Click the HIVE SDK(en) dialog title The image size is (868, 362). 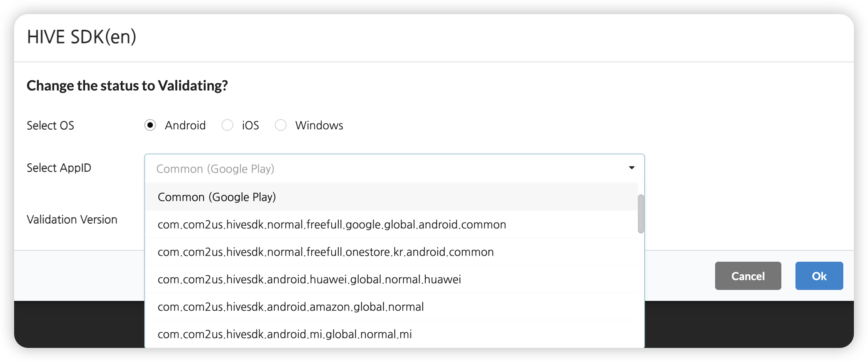click(82, 37)
